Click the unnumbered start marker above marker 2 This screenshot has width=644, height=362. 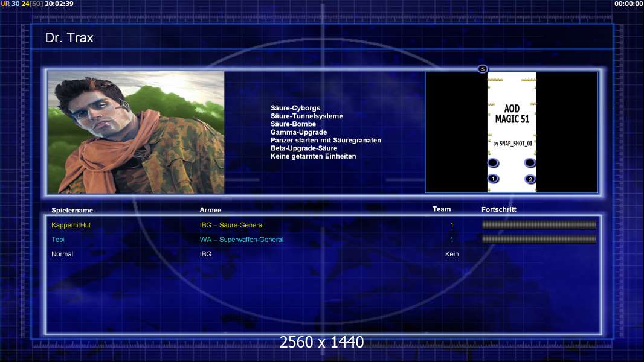point(530,163)
